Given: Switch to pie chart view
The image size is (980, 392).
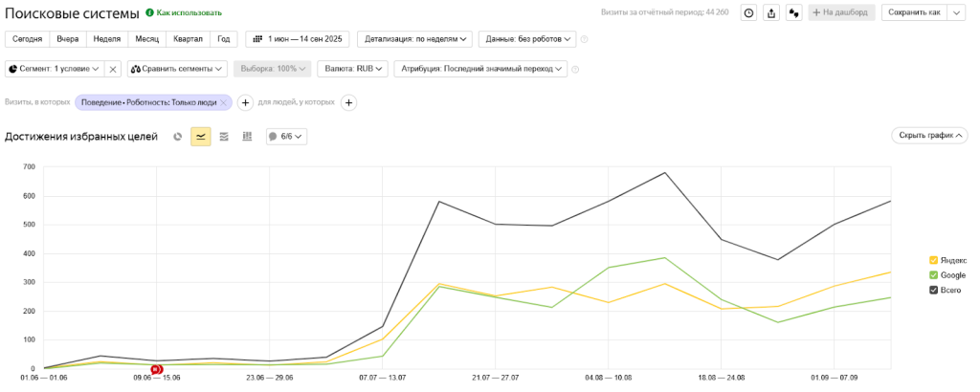Looking at the screenshot, I should click(x=178, y=137).
